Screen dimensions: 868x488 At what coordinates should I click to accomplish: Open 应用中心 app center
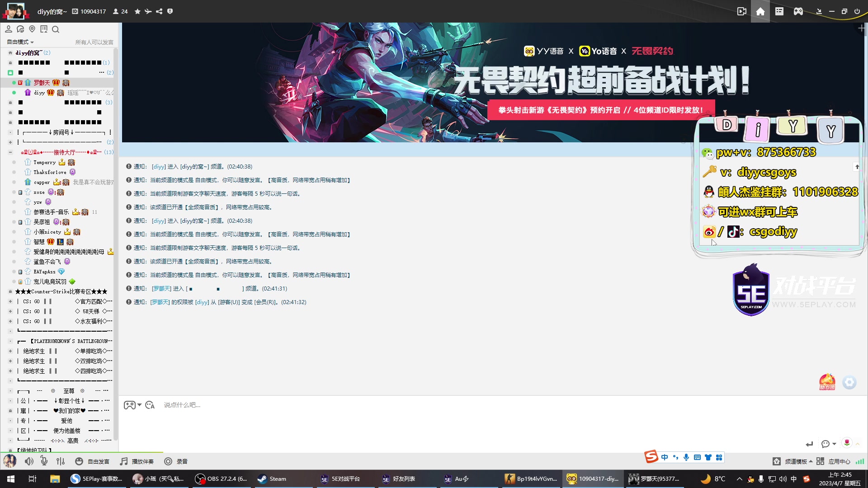tap(834, 461)
